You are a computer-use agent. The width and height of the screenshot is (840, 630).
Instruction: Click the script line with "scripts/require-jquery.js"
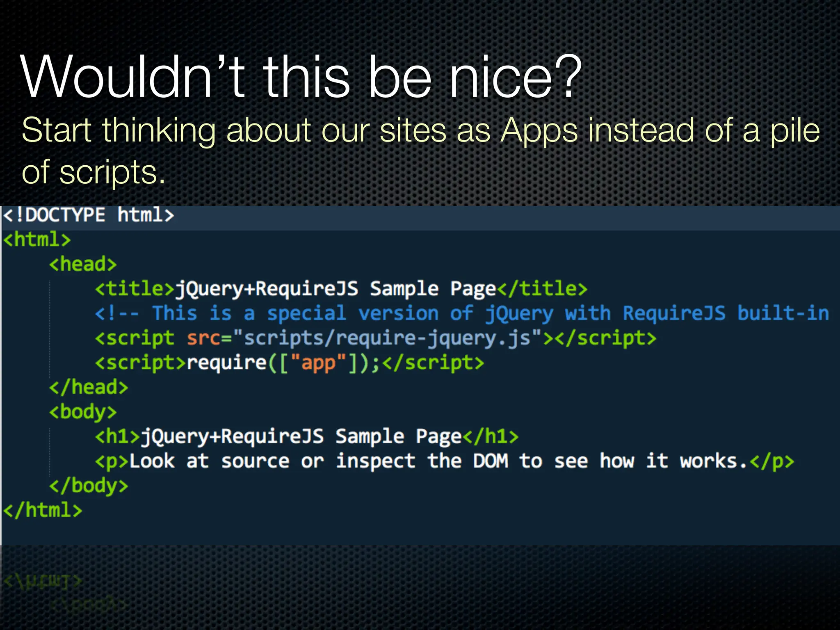(376, 338)
